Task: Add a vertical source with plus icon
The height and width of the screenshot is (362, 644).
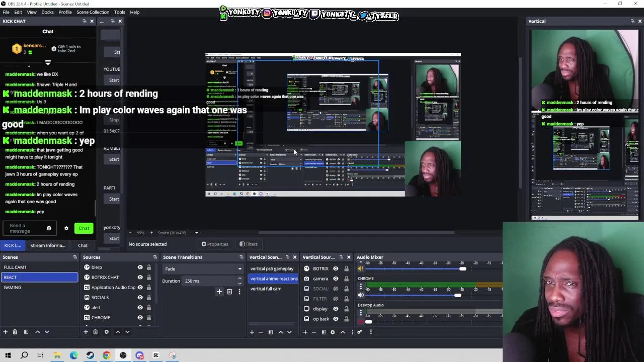Action: coord(305,332)
